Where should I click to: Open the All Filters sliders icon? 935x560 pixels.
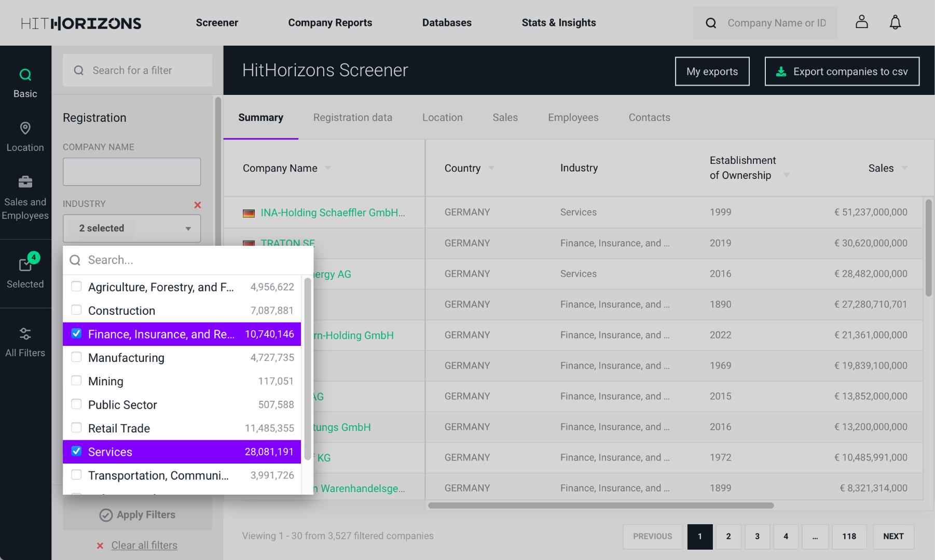click(x=25, y=333)
